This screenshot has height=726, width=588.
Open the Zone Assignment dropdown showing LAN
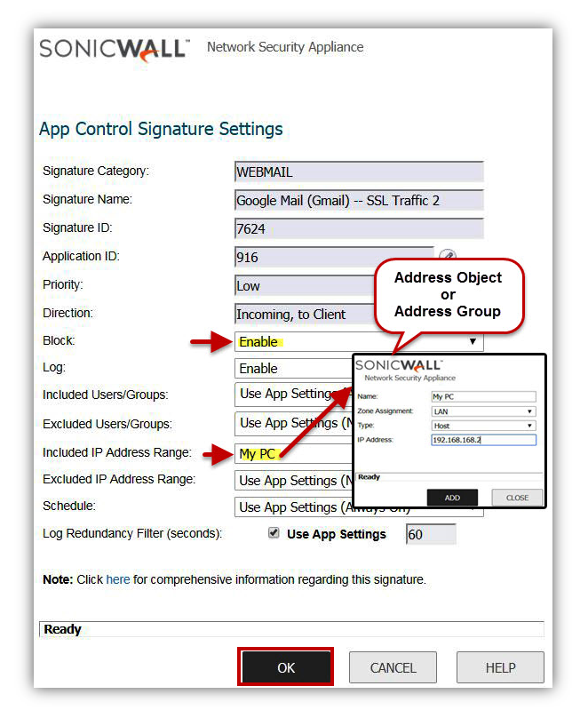[x=482, y=411]
